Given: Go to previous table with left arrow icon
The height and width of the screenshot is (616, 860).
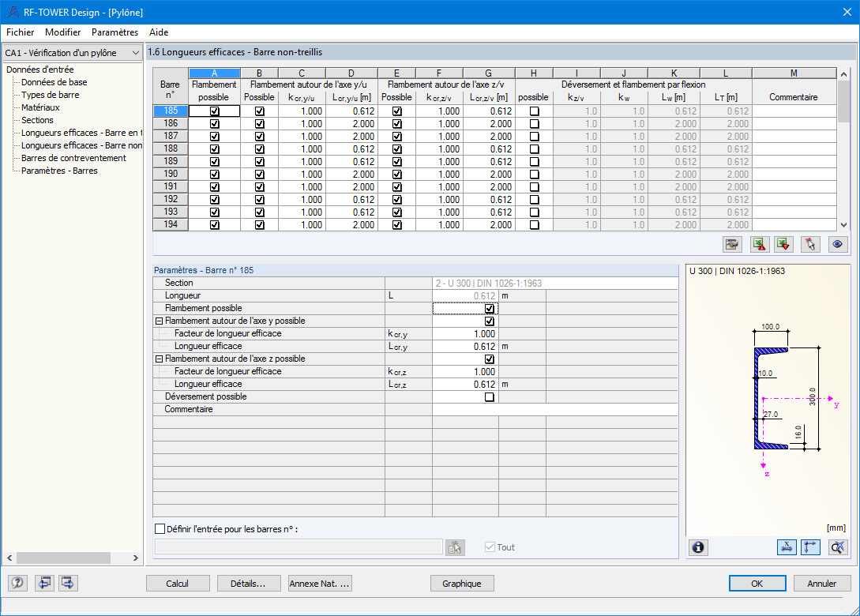Looking at the screenshot, I should point(44,583).
